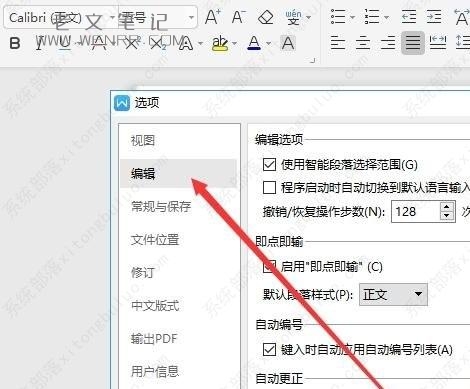Apply text highlight color icon
470x389 pixels.
pyautogui.click(x=220, y=43)
